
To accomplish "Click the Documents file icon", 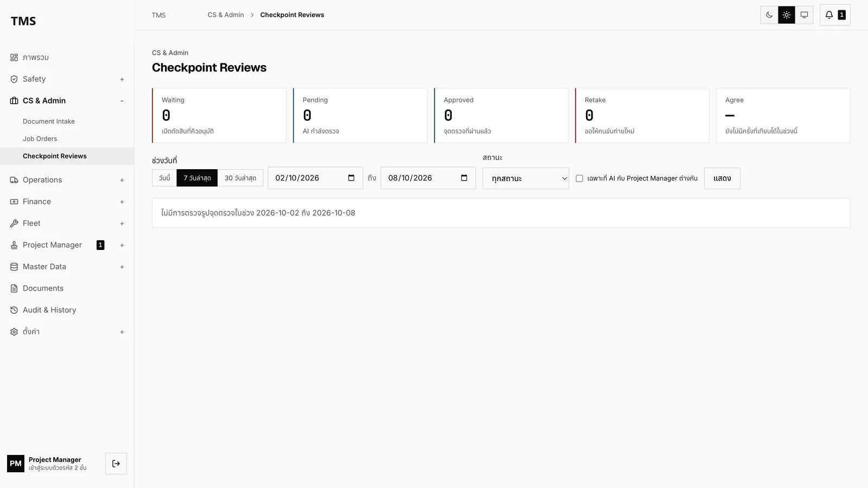I will point(14,288).
